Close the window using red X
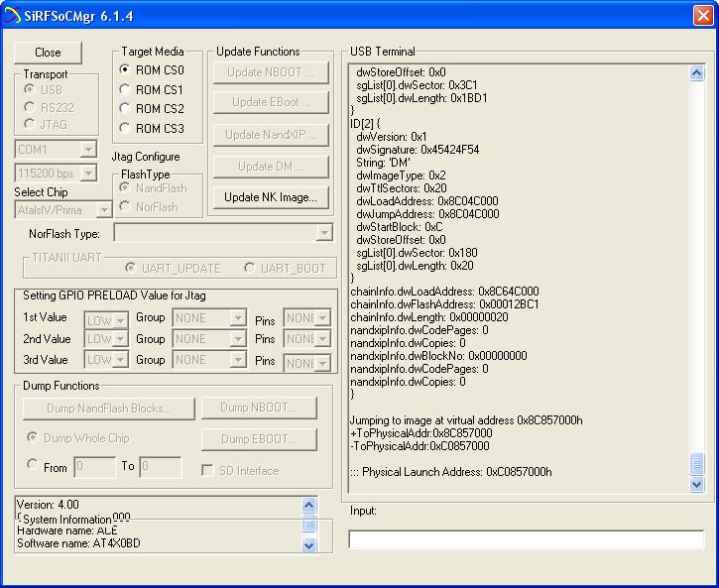The height and width of the screenshot is (588, 719). pos(701,15)
